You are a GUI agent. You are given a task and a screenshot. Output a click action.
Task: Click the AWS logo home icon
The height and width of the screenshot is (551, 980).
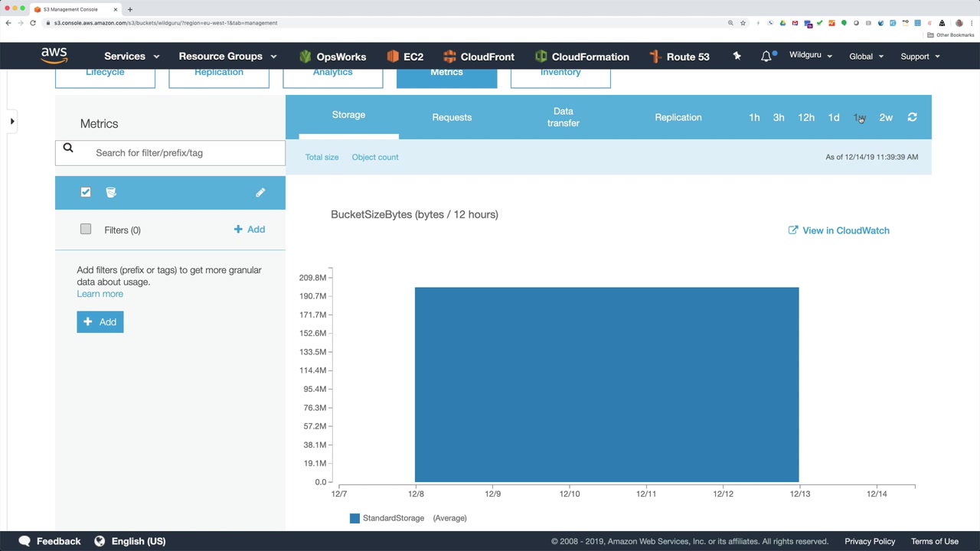coord(54,56)
